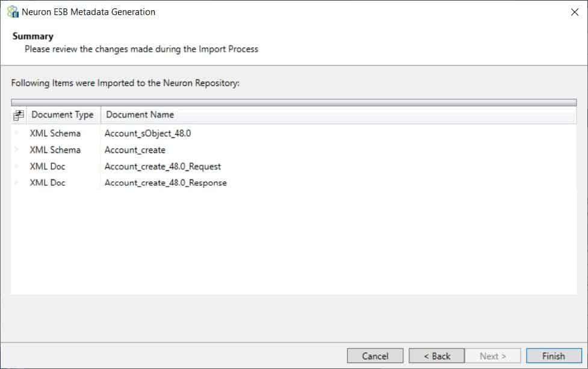Screen dimensions: 588x369
Task: Click the column chooser icon in grid header
Action: 19,115
